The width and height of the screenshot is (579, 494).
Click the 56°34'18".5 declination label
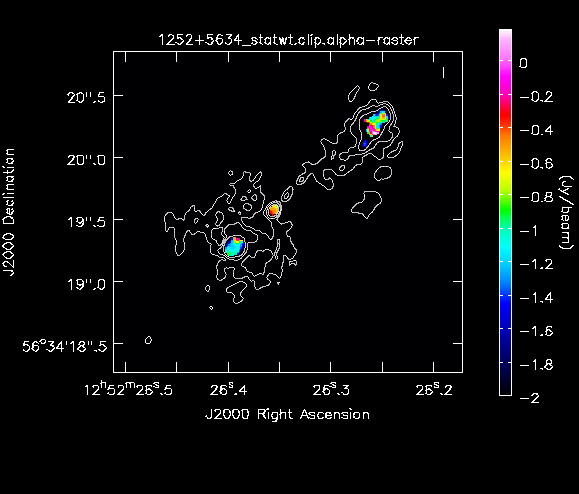coord(65,346)
